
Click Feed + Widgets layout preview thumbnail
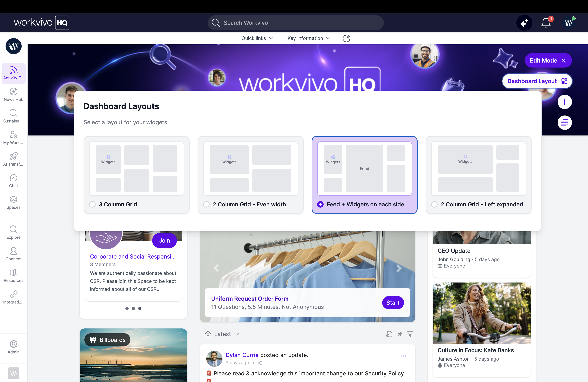tap(364, 169)
